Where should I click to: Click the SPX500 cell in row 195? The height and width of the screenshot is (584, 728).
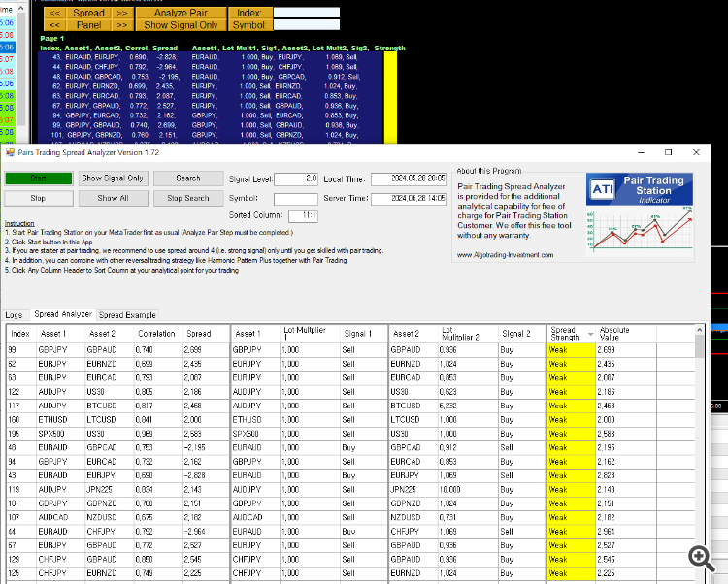tap(60, 434)
